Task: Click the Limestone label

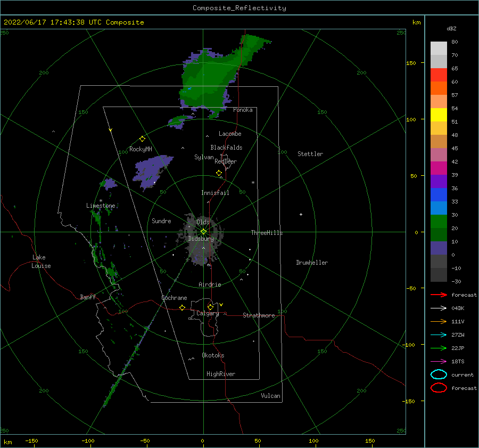Action: (x=101, y=206)
